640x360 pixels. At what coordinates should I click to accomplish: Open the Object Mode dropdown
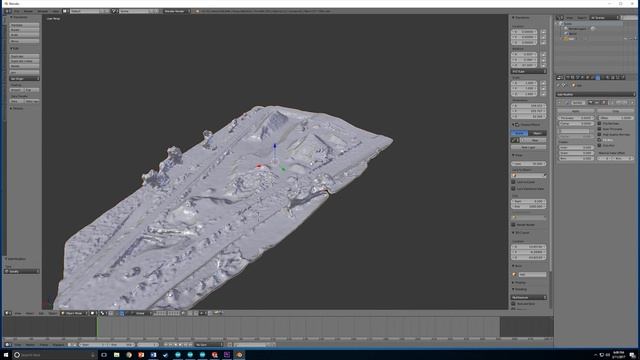coord(74,313)
